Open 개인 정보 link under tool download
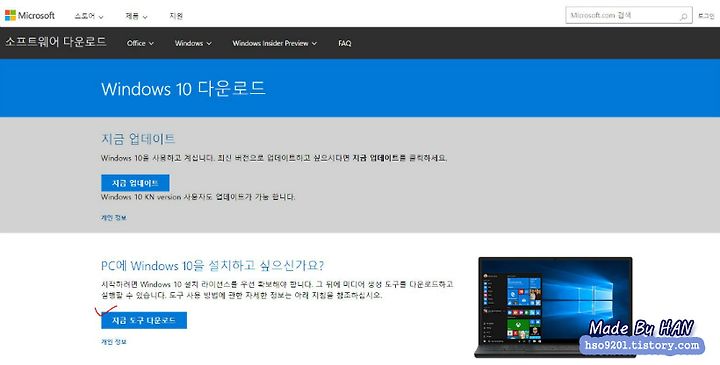This screenshot has height=365, width=720. pyautogui.click(x=113, y=342)
